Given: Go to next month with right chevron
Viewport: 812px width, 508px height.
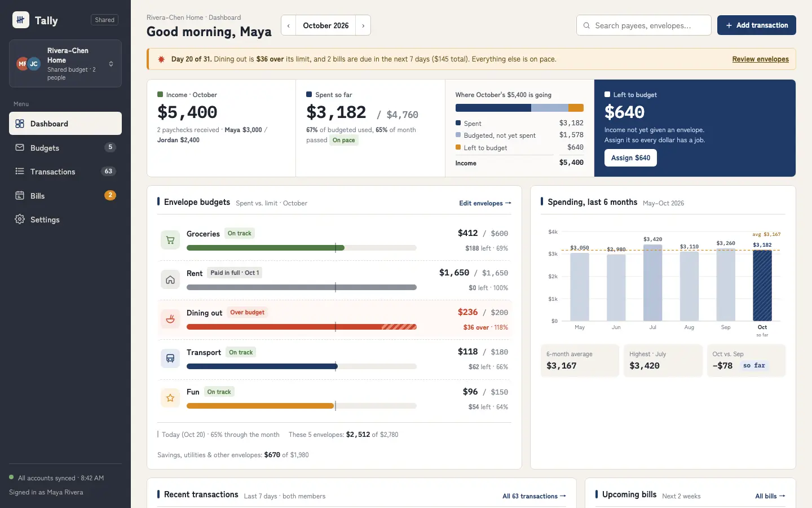Looking at the screenshot, I should pyautogui.click(x=363, y=25).
